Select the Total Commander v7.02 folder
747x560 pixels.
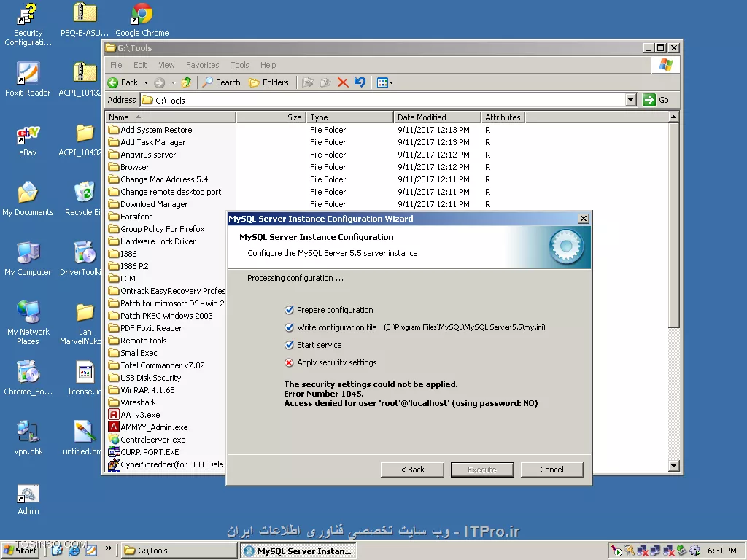pyautogui.click(x=157, y=365)
